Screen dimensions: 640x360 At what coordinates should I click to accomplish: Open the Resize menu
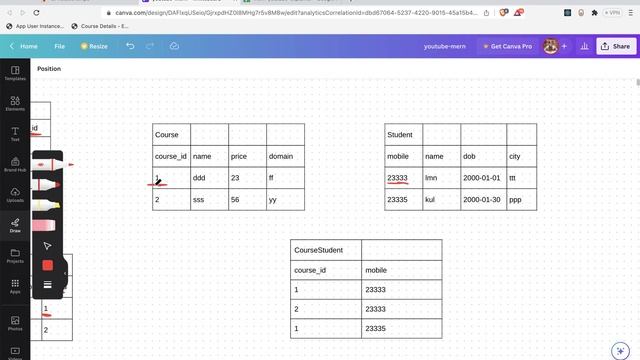pos(94,46)
